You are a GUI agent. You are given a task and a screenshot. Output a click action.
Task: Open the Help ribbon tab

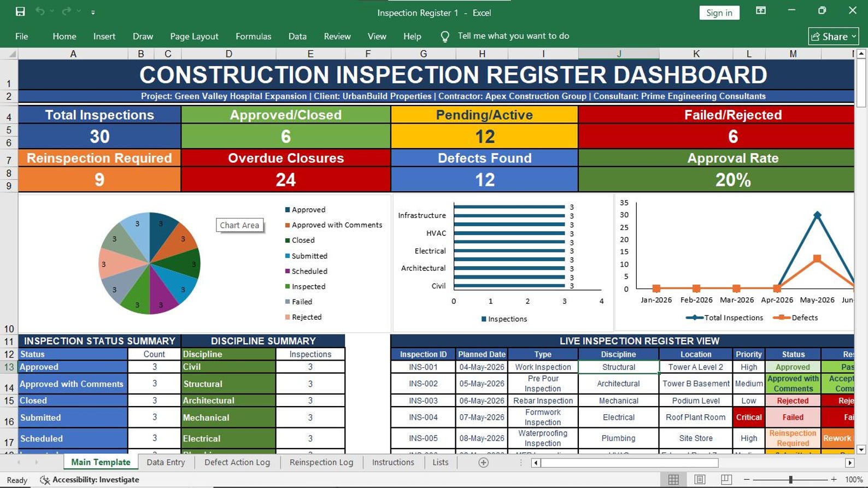coord(412,36)
